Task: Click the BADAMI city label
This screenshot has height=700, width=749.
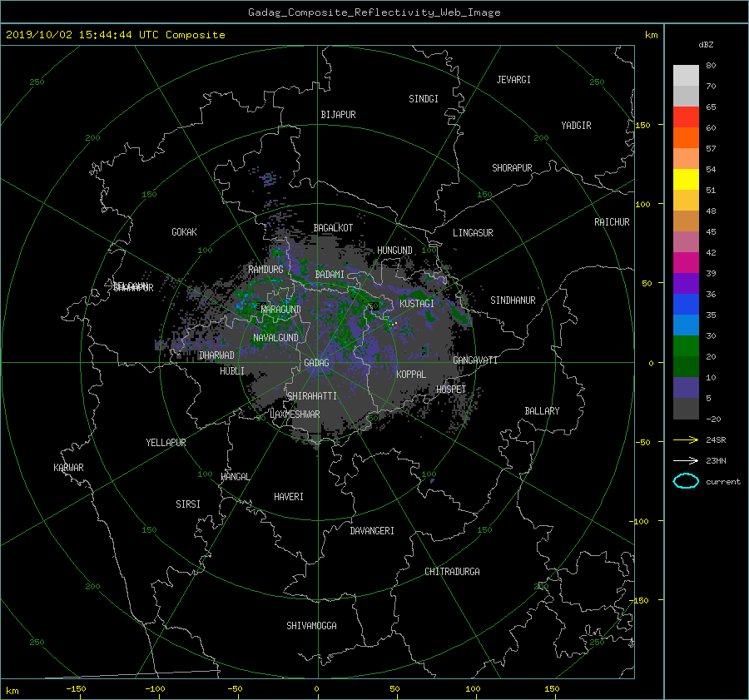Action: click(x=330, y=275)
